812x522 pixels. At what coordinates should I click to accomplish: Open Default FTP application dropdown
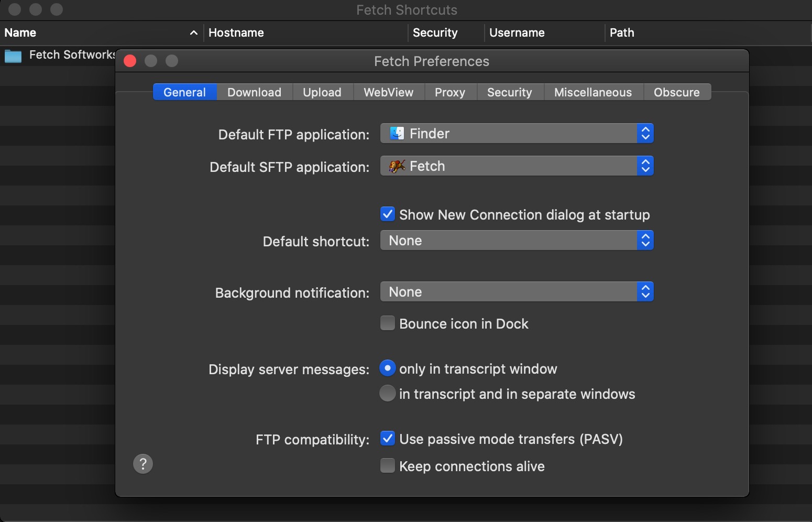[x=517, y=134]
